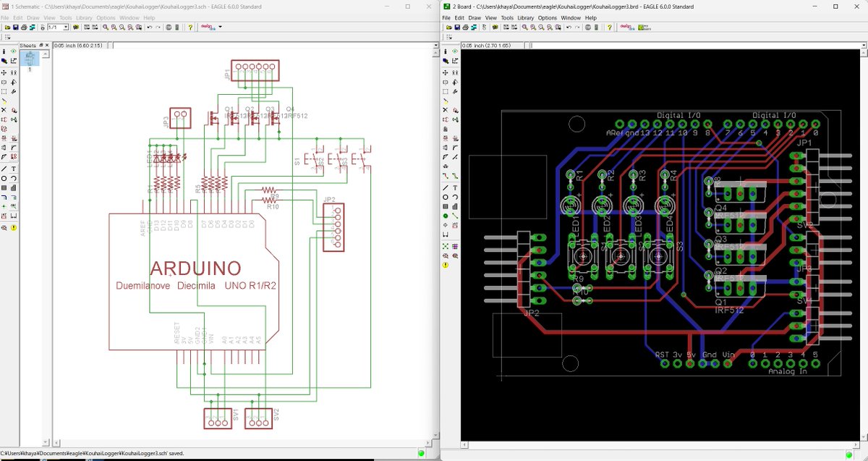The image size is (868, 461).
Task: Undo icon in Board window toolbar
Action: tap(569, 28)
